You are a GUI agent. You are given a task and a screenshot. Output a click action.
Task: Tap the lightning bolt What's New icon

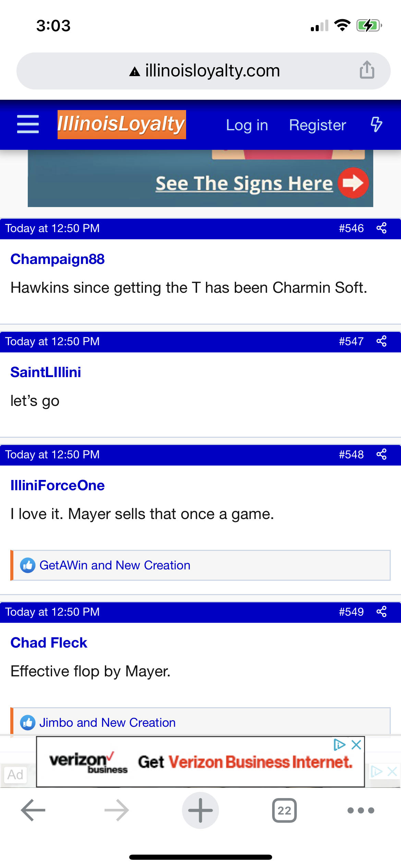click(376, 124)
